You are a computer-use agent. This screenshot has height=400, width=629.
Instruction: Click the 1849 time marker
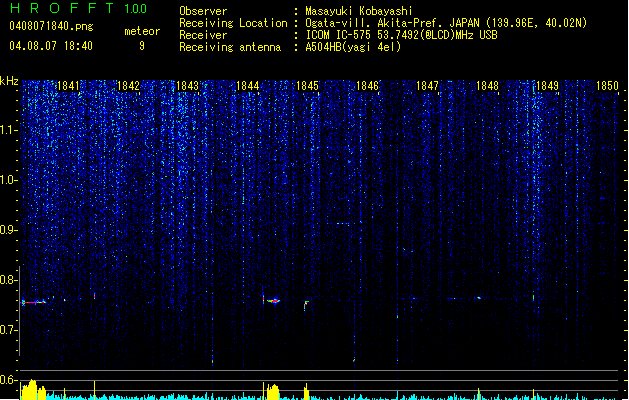click(547, 86)
